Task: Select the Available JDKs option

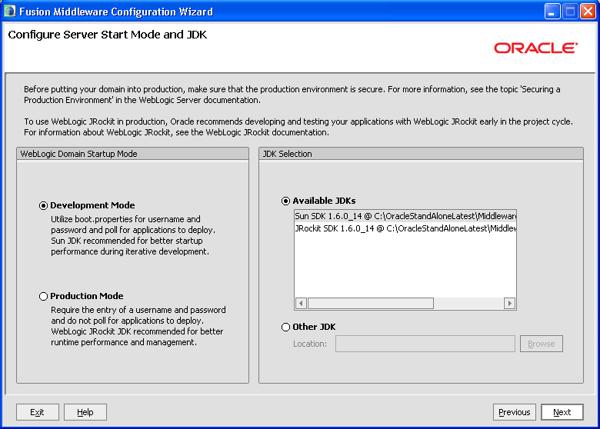Action: [287, 200]
